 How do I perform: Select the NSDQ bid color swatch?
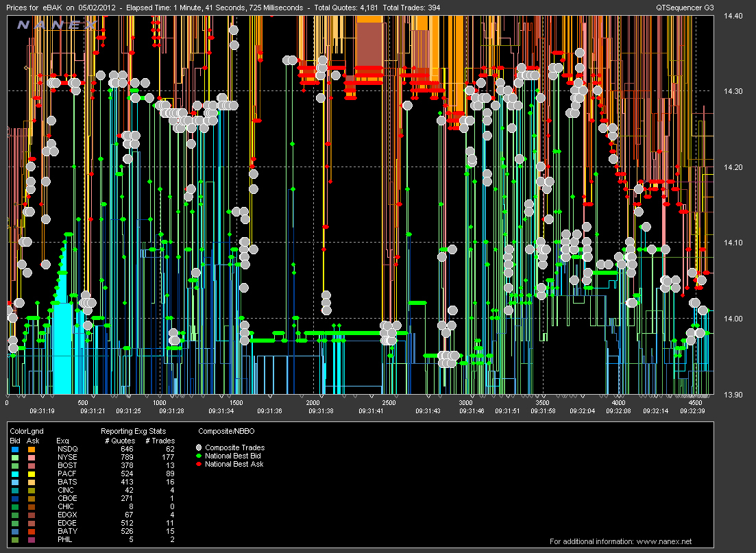15,450
